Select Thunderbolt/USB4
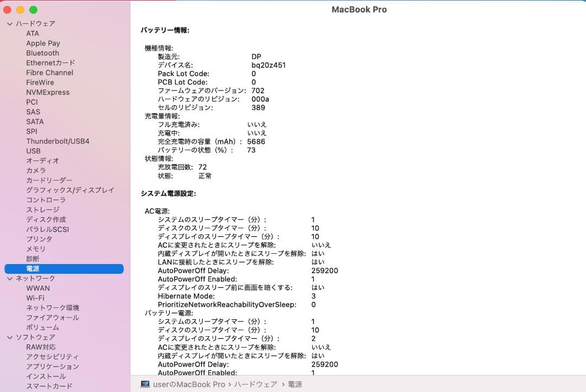The image size is (586, 392). (x=59, y=141)
